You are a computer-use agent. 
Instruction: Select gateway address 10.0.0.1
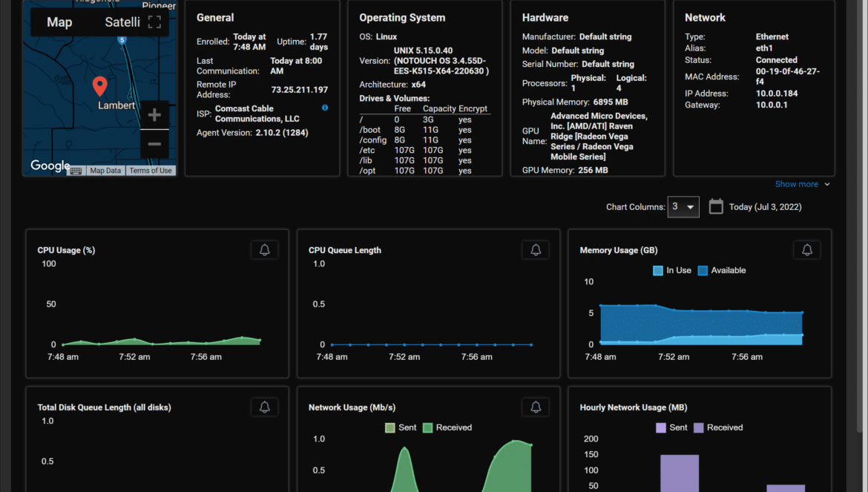tap(772, 105)
